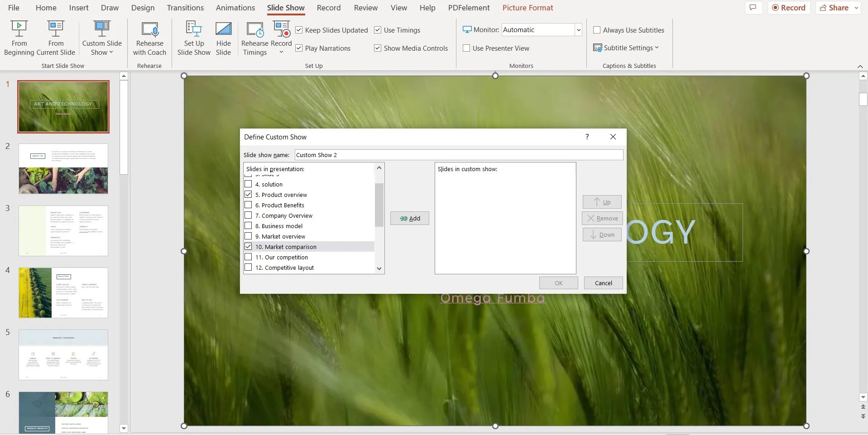
Task: Confirm custom show with OK
Action: [x=558, y=282]
